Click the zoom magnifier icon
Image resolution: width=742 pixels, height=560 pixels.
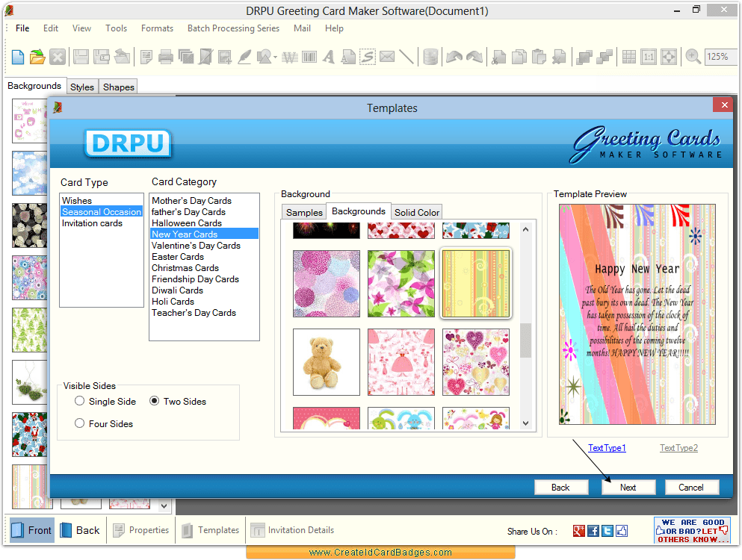(693, 57)
